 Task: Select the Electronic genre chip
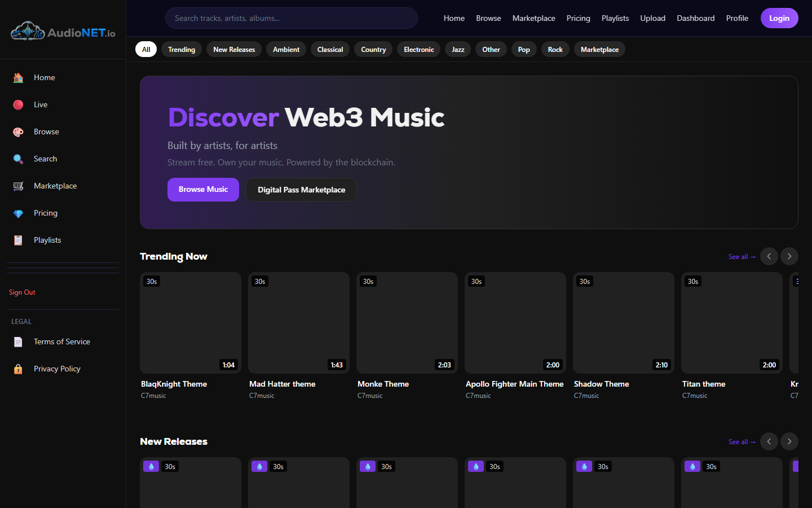[419, 50]
